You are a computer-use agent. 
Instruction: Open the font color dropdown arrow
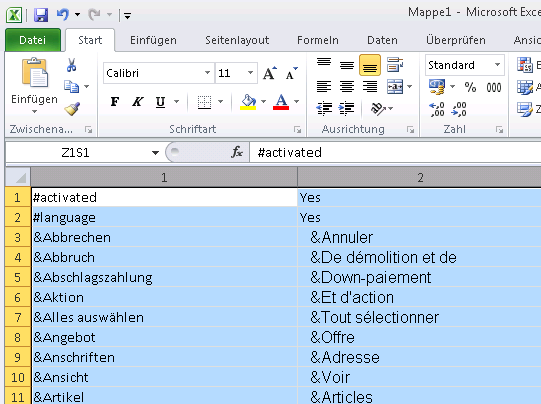pyautogui.click(x=296, y=102)
